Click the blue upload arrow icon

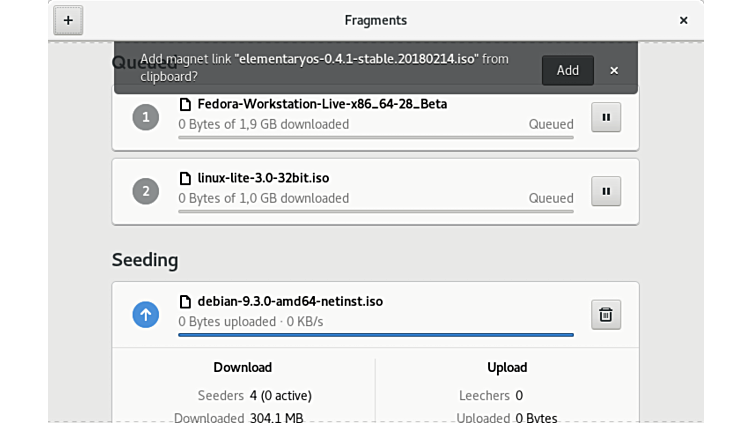point(146,315)
